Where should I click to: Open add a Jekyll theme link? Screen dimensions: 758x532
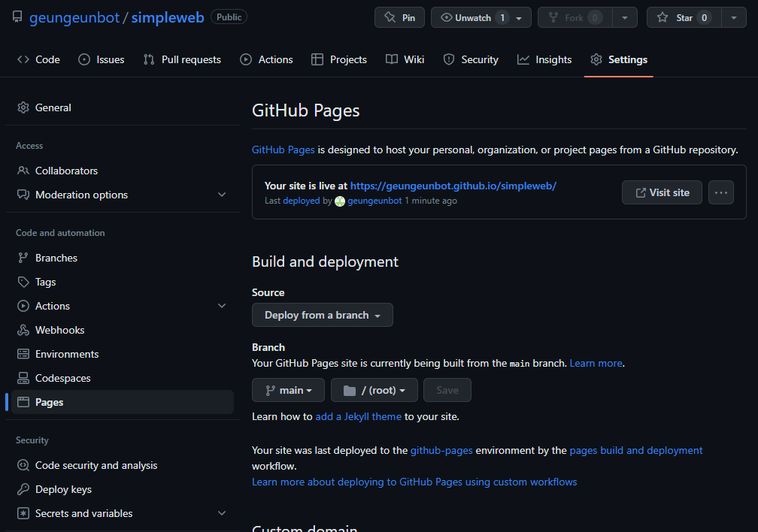click(358, 416)
